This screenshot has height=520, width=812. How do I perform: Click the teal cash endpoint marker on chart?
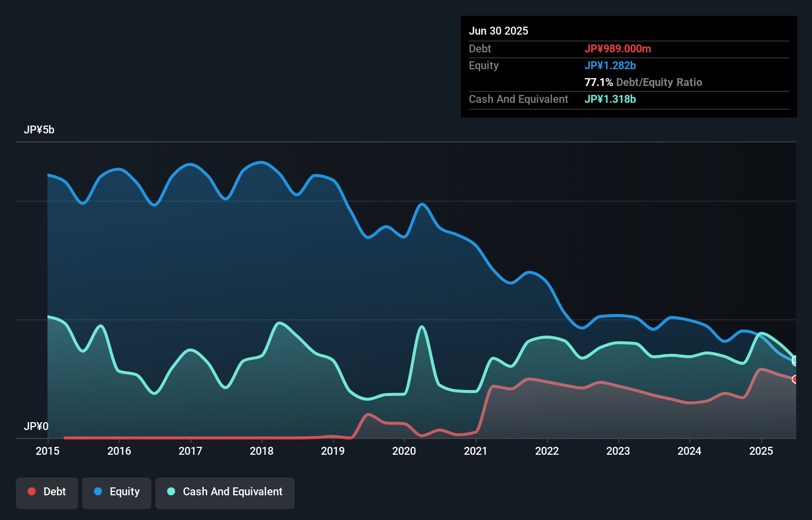[x=794, y=359]
